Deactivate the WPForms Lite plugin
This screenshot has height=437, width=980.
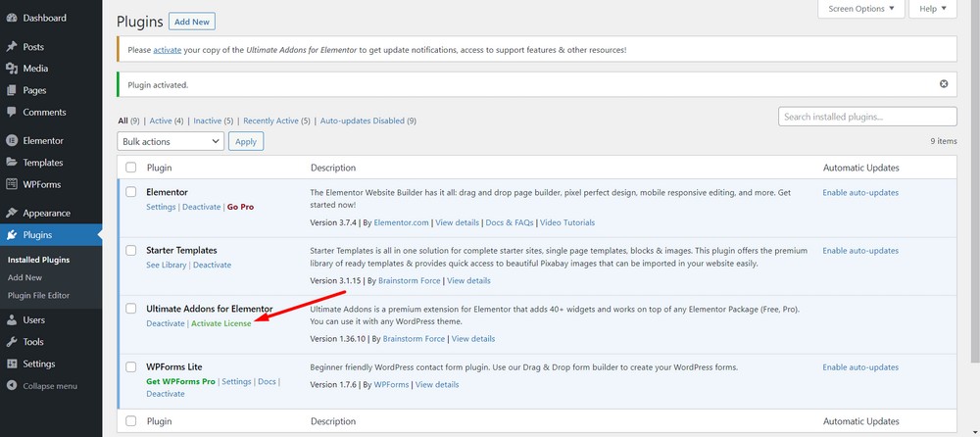(166, 394)
